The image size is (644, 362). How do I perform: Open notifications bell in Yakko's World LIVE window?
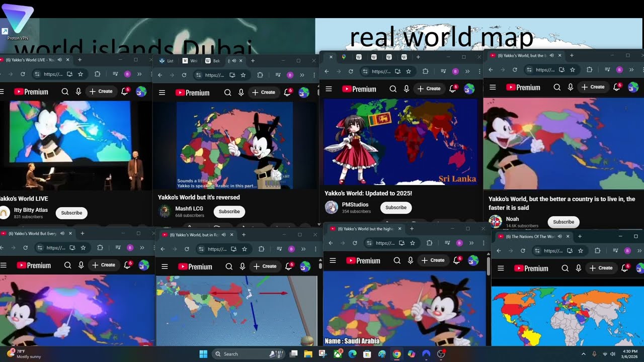point(125,92)
